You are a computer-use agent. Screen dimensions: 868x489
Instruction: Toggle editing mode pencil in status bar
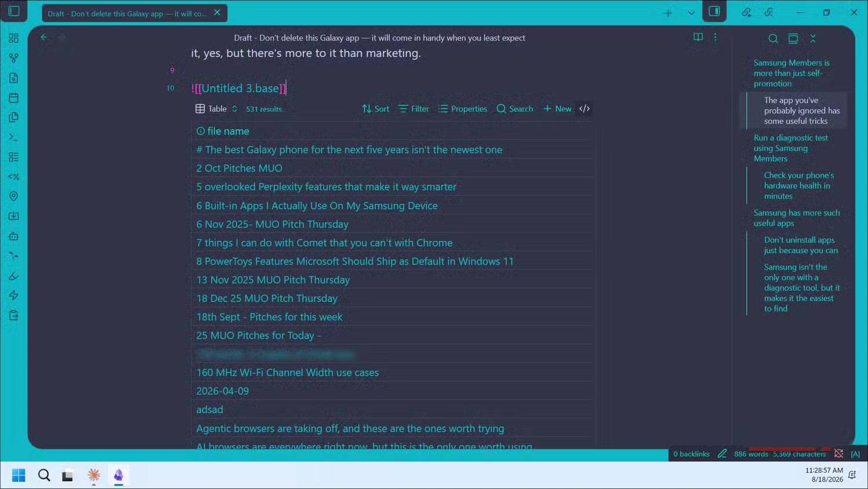pos(721,454)
